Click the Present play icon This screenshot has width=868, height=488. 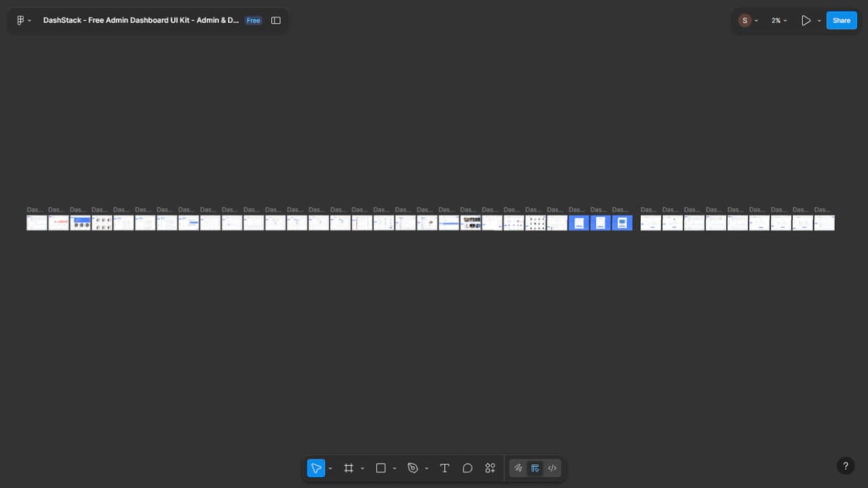[x=806, y=20]
